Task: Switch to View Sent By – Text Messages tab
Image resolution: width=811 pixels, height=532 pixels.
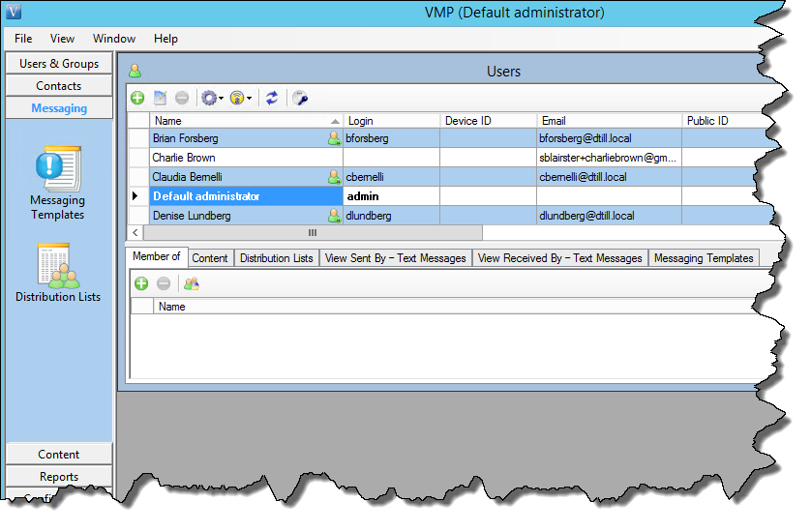Action: pyautogui.click(x=396, y=258)
